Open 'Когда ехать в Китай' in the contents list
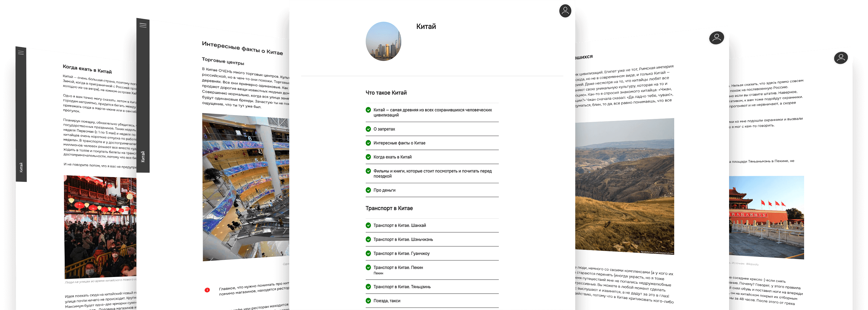This screenshot has height=310, width=868. pyautogui.click(x=393, y=157)
